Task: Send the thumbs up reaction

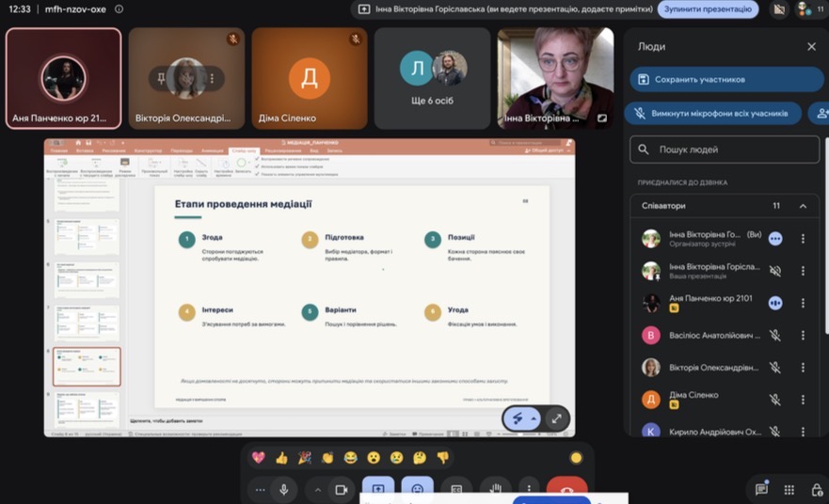Action: pos(281,458)
